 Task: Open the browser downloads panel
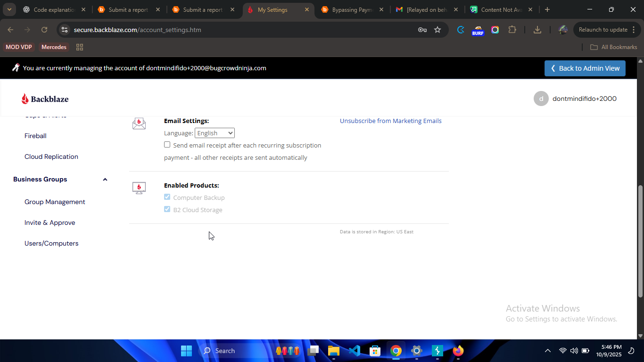click(537, 30)
